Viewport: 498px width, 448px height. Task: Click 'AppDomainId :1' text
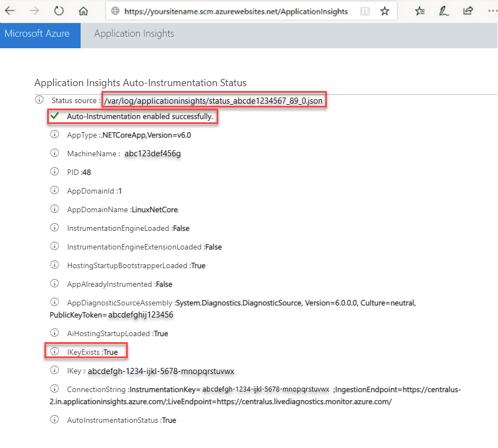(94, 191)
